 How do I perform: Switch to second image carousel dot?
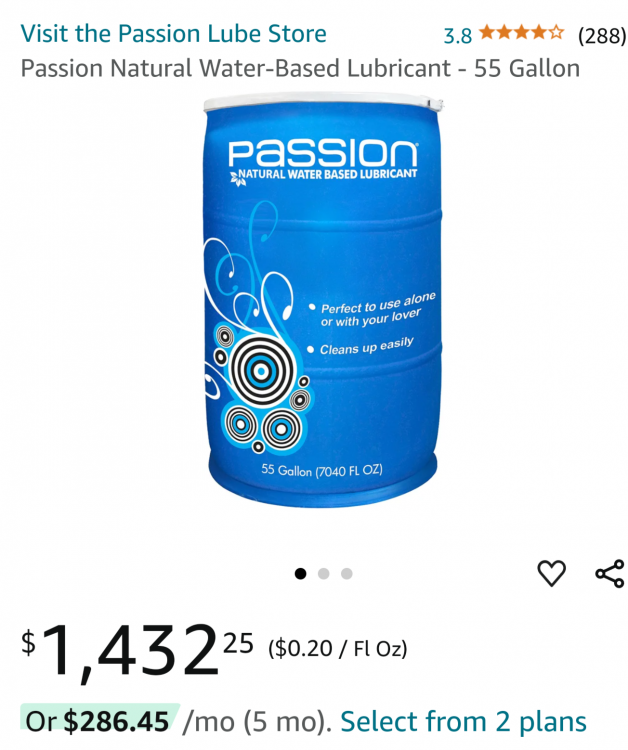(323, 573)
